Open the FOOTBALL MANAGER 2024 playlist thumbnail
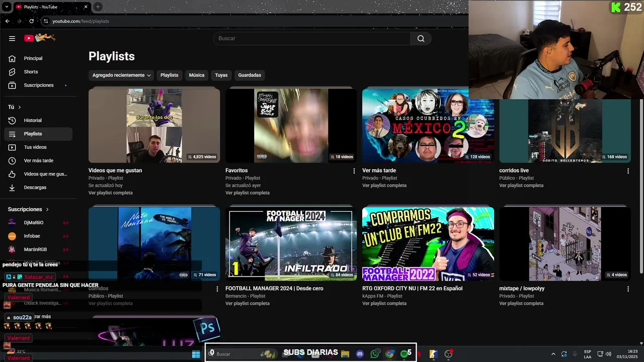 [291, 244]
